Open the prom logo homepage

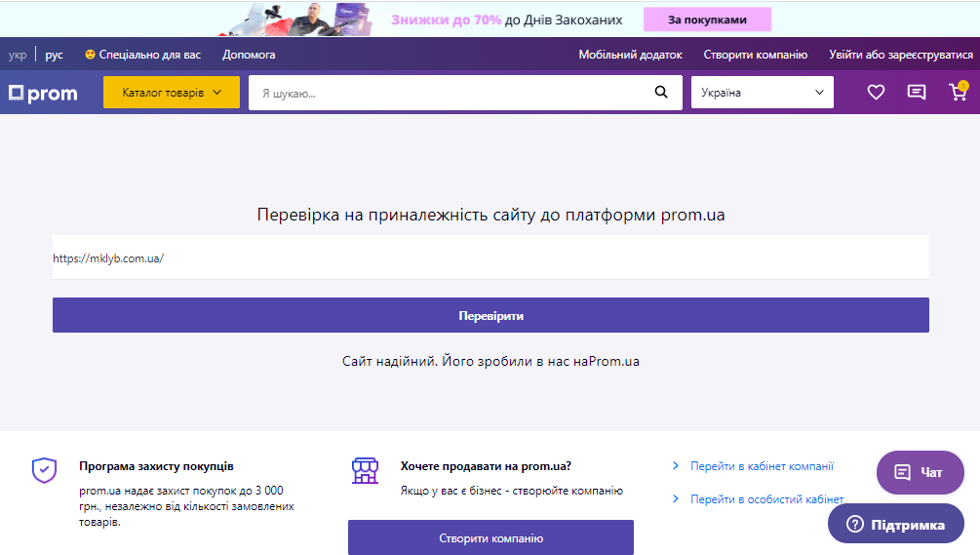(x=43, y=93)
